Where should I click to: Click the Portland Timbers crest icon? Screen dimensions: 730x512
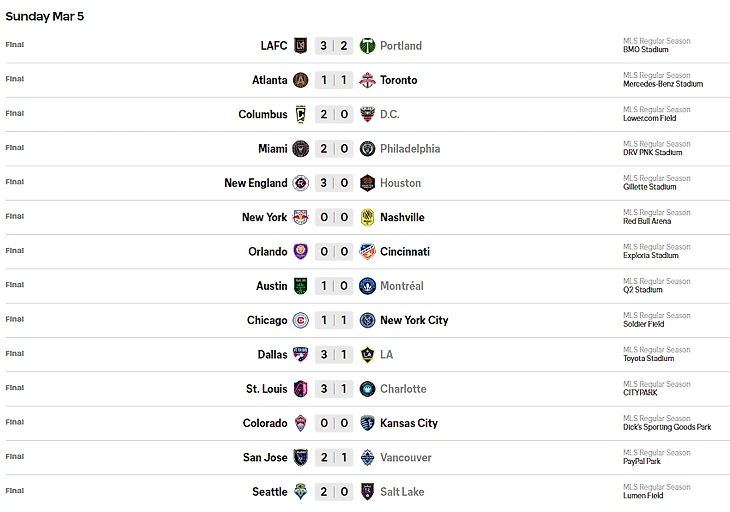[x=367, y=46]
